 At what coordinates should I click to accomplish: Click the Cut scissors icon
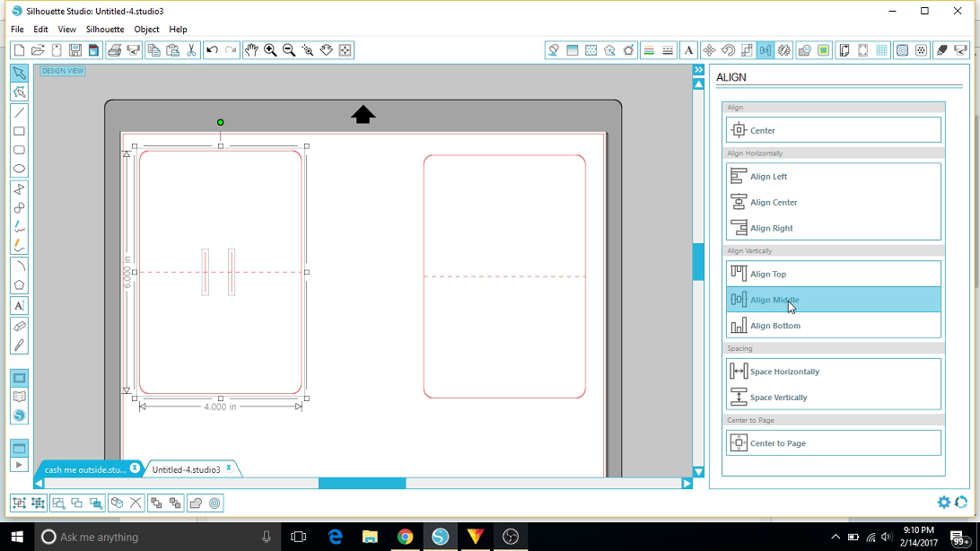coord(191,50)
